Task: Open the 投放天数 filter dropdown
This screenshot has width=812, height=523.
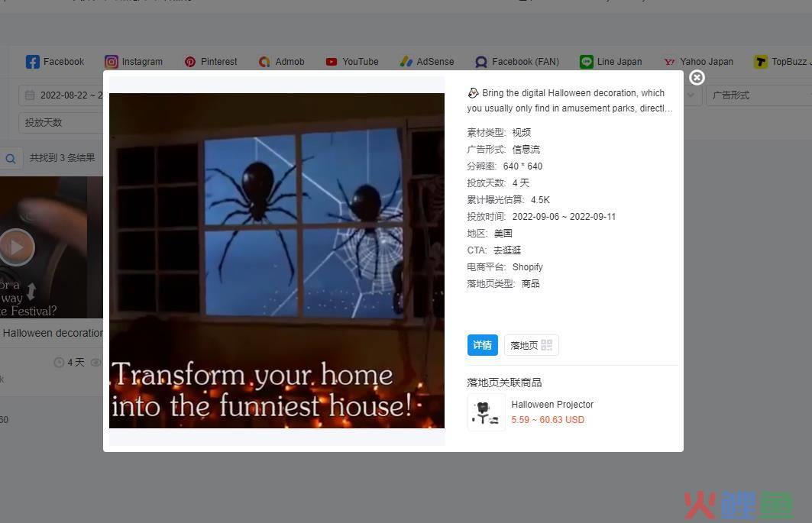Action: [61, 123]
